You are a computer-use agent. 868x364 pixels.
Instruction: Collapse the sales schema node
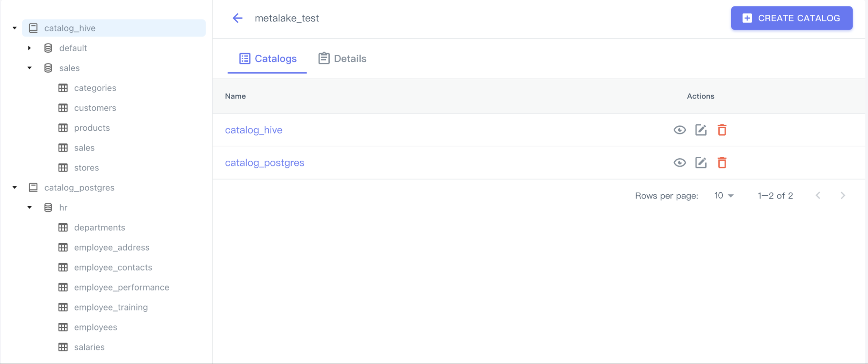[29, 68]
